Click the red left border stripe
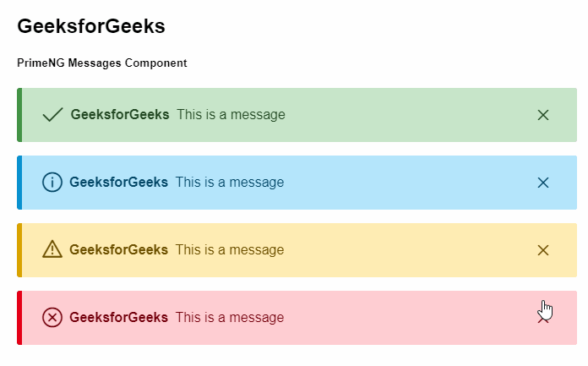The height and width of the screenshot is (366, 588). tap(19, 318)
